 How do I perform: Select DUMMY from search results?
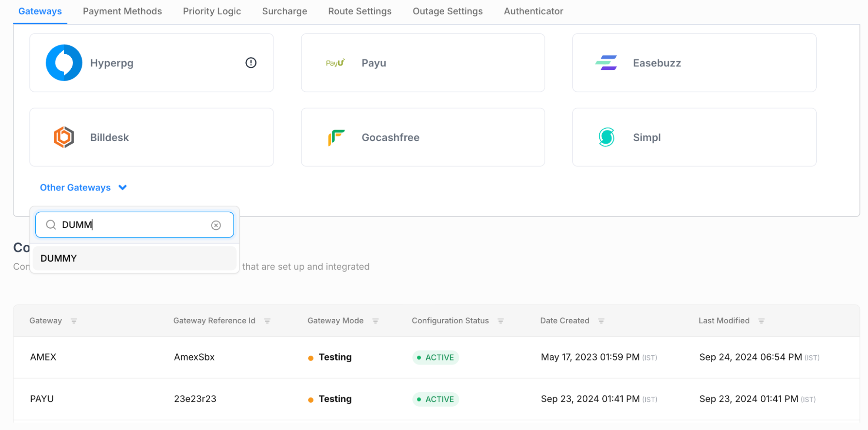tap(59, 259)
